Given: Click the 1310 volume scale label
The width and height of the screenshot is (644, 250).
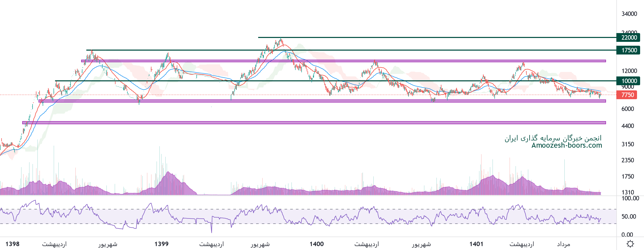Looking at the screenshot, I should click(627, 192).
